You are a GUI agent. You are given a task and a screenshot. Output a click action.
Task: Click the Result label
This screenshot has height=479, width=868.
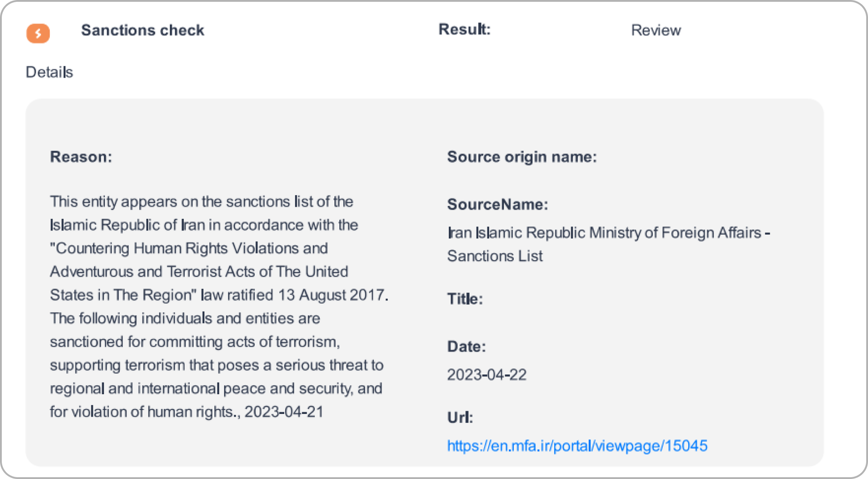click(x=464, y=29)
